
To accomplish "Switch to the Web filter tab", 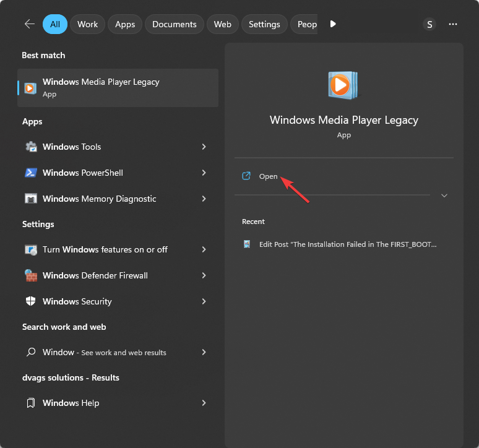I will (222, 24).
